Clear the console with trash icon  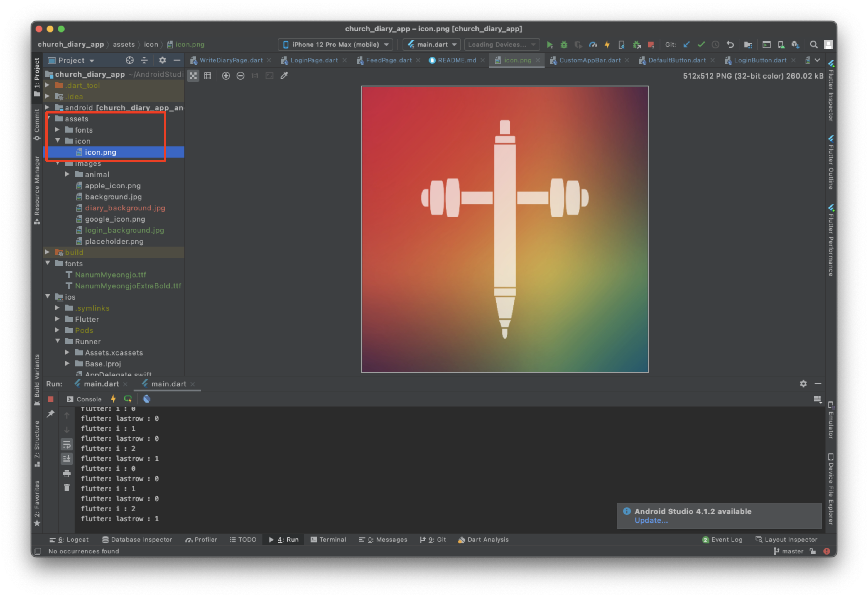click(x=67, y=488)
